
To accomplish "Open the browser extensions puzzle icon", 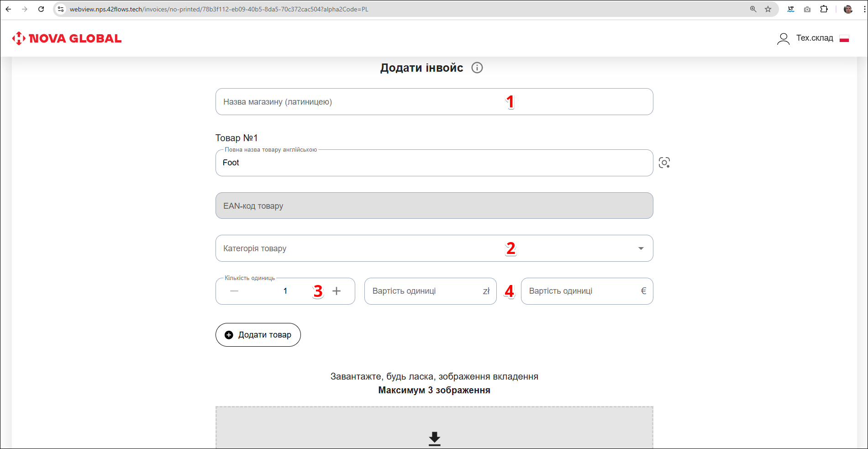I will click(824, 9).
